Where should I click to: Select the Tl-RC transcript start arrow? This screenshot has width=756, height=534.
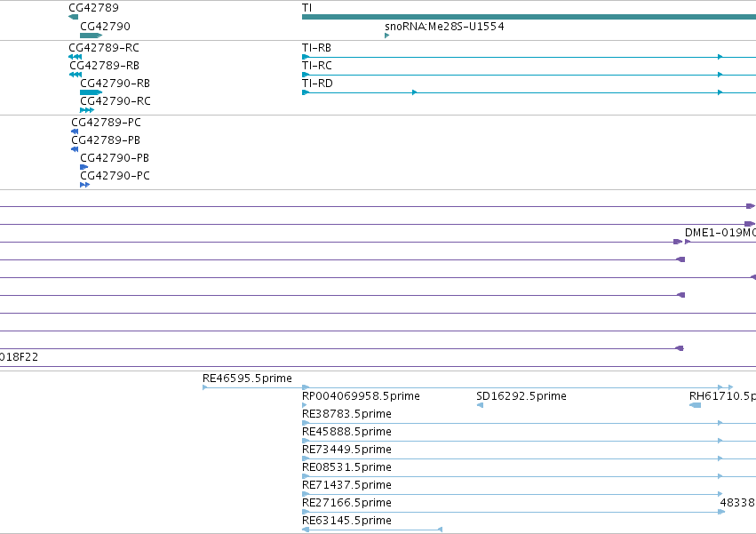click(x=306, y=75)
